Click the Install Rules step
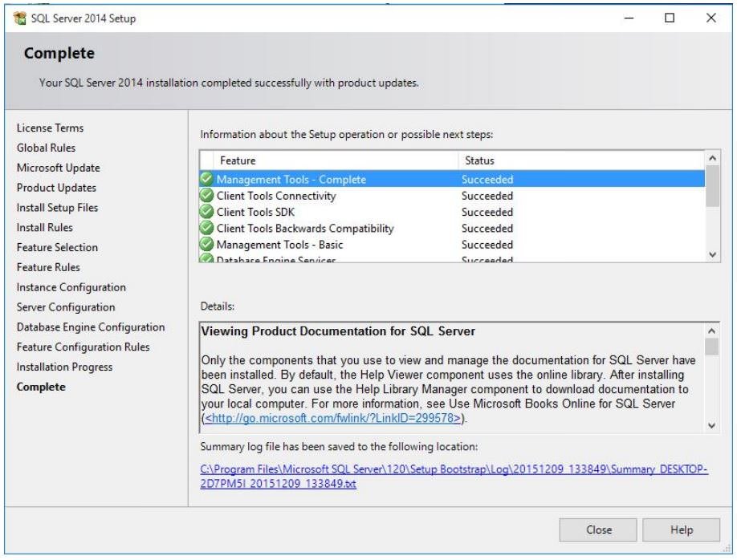This screenshot has width=737, height=560. [x=45, y=227]
